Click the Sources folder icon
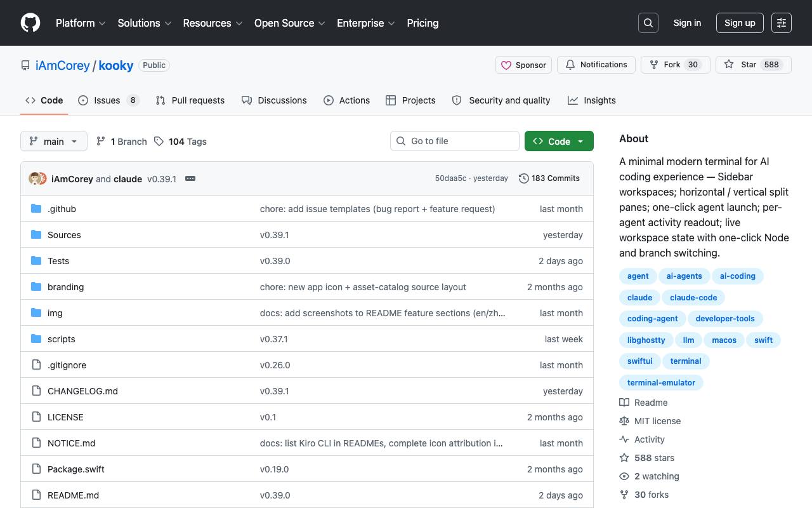812x508 pixels. tap(36, 235)
